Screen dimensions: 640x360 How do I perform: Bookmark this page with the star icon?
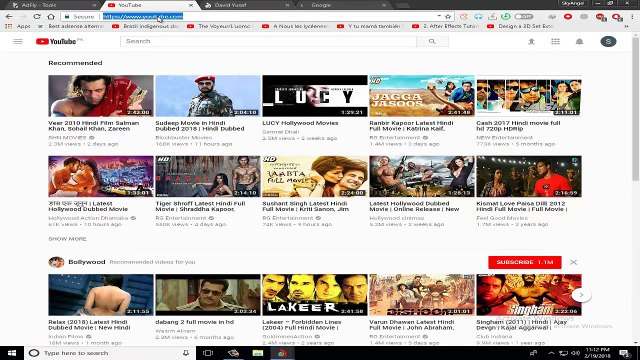click(x=448, y=16)
